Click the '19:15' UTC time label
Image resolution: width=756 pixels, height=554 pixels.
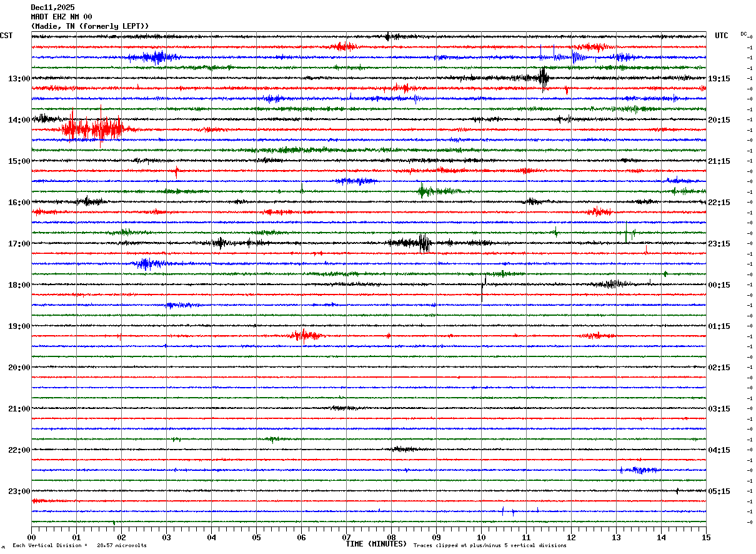719,79
